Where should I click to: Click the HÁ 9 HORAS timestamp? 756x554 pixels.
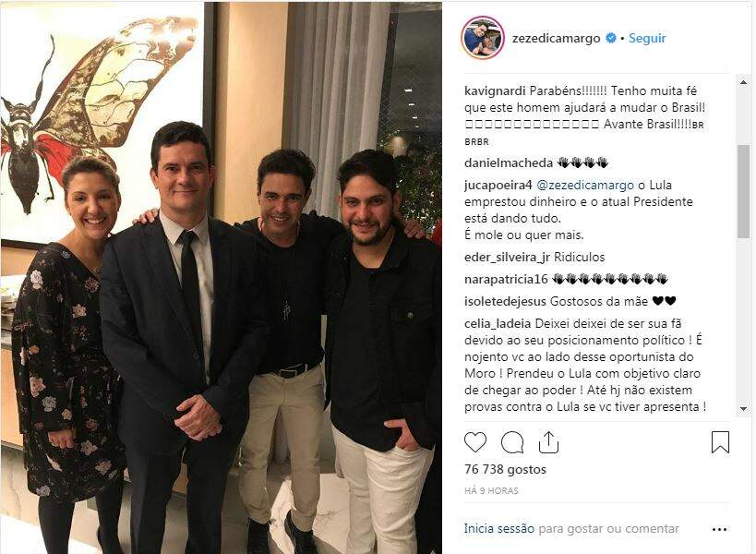(x=491, y=491)
